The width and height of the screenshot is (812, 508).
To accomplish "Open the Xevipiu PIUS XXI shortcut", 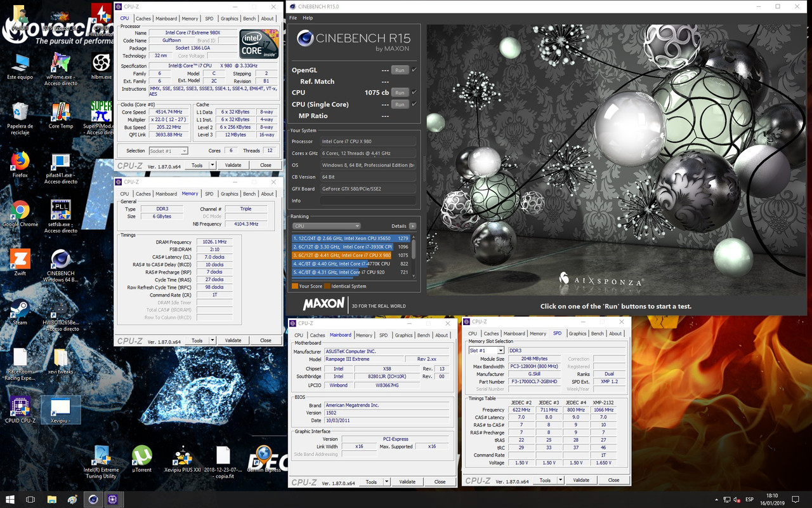I will click(183, 458).
